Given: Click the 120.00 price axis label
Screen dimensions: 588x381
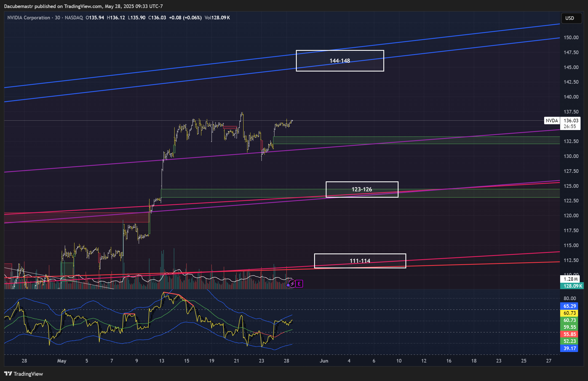Looking at the screenshot, I should [x=571, y=216].
